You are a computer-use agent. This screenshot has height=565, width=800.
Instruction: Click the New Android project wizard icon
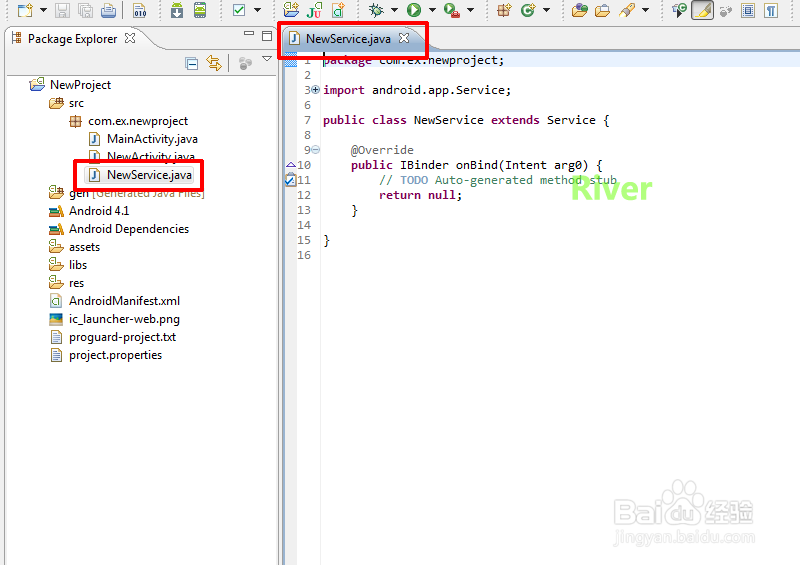pos(291,10)
